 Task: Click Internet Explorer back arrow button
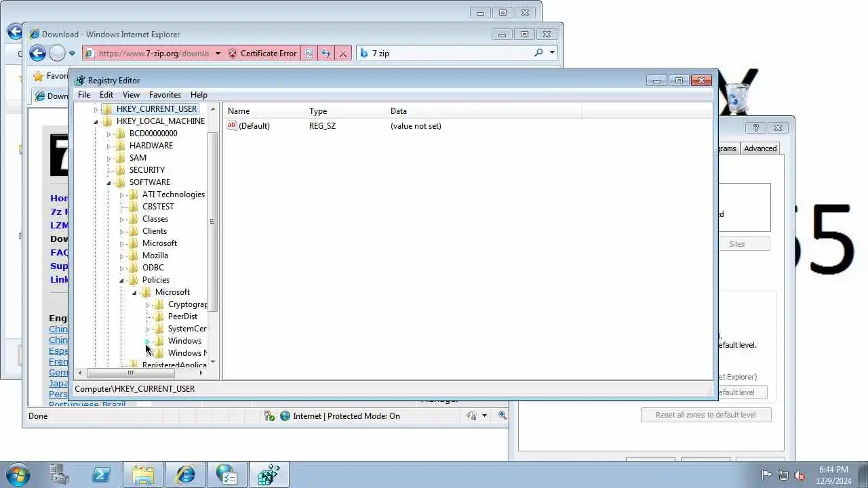(x=37, y=53)
